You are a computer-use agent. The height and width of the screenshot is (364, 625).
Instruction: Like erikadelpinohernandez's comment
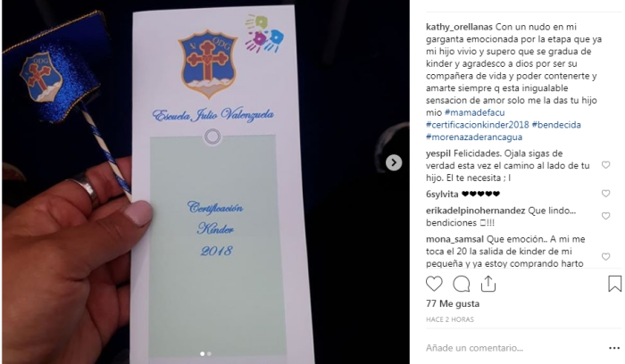point(605,216)
